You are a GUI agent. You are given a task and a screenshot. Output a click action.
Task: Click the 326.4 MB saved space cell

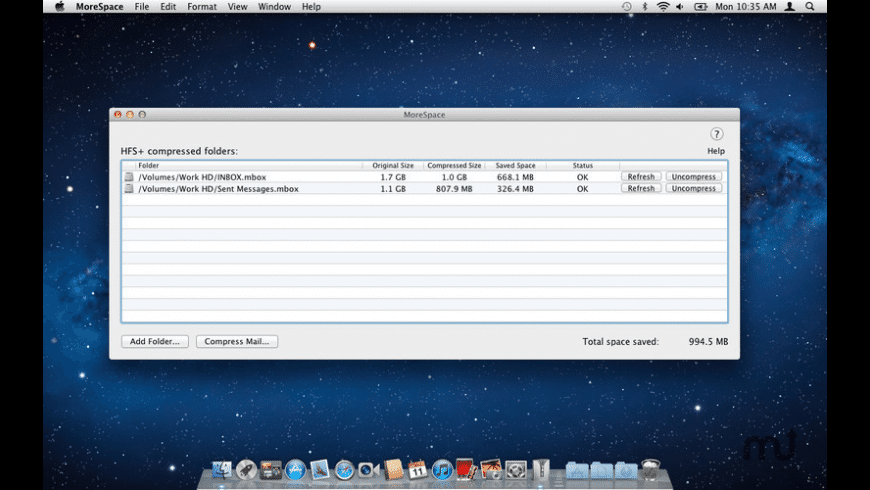515,189
